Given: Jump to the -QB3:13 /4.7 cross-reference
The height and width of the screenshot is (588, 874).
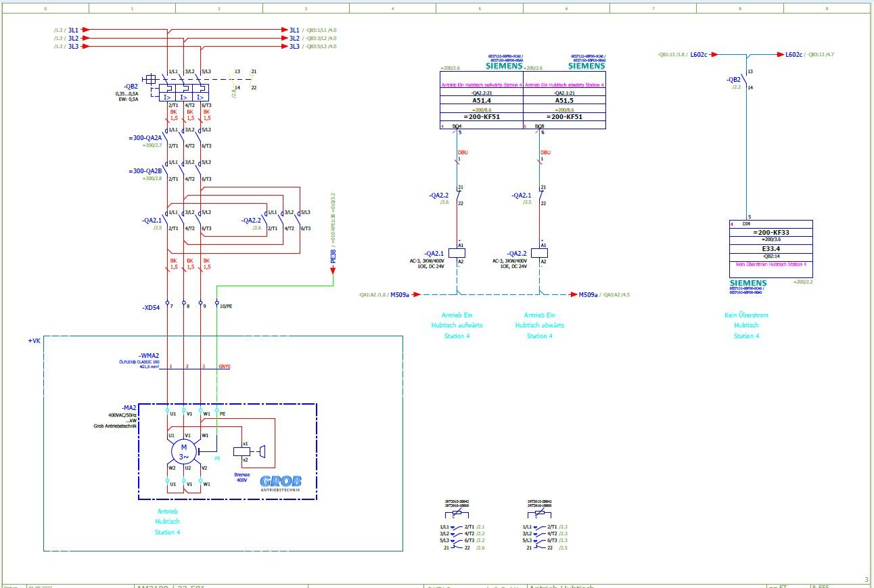Looking at the screenshot, I should pos(820,54).
